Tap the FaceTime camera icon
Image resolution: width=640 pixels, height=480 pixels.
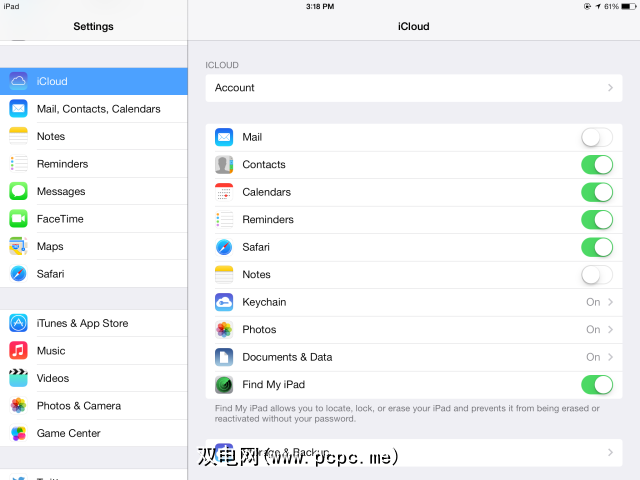point(18,219)
